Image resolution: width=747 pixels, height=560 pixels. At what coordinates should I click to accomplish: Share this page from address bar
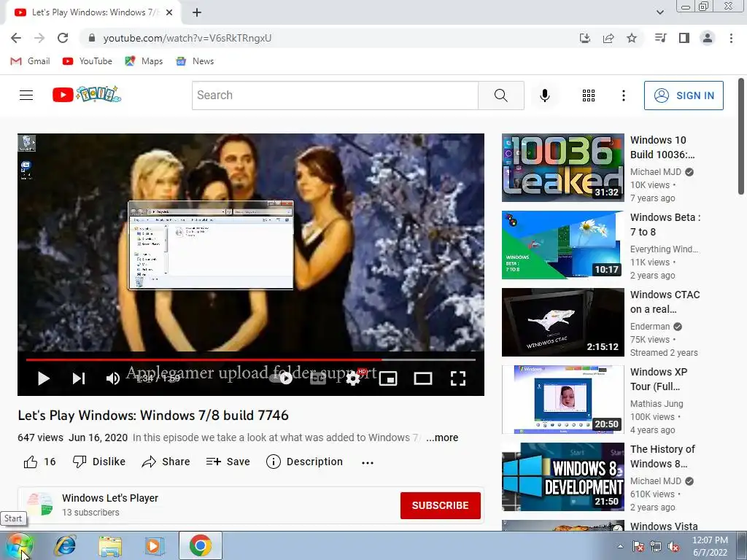608,38
